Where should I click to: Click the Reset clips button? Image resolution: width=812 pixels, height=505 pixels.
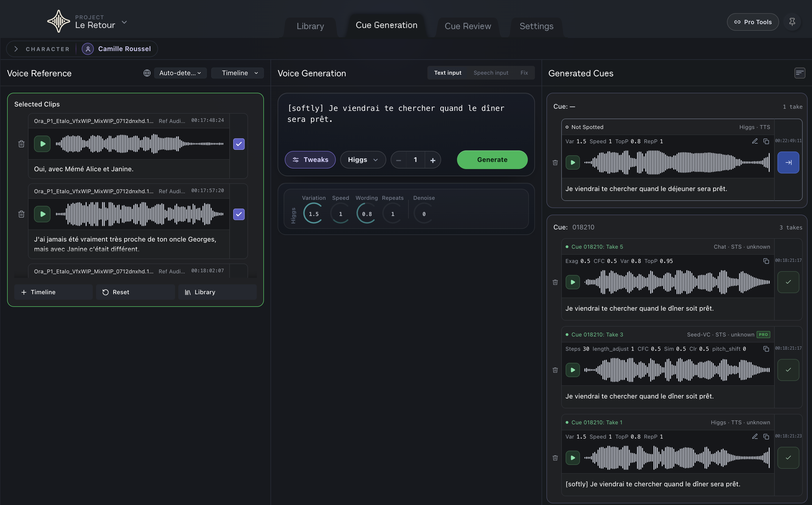135,292
